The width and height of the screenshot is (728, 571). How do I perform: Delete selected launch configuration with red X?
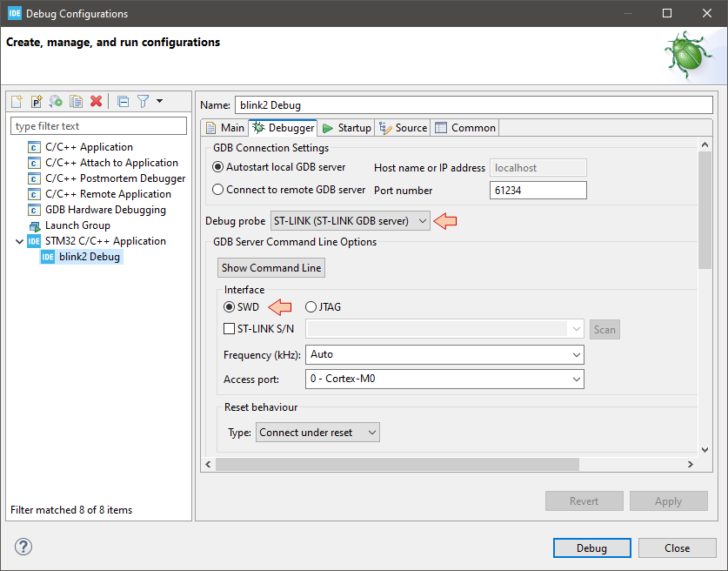[x=96, y=101]
